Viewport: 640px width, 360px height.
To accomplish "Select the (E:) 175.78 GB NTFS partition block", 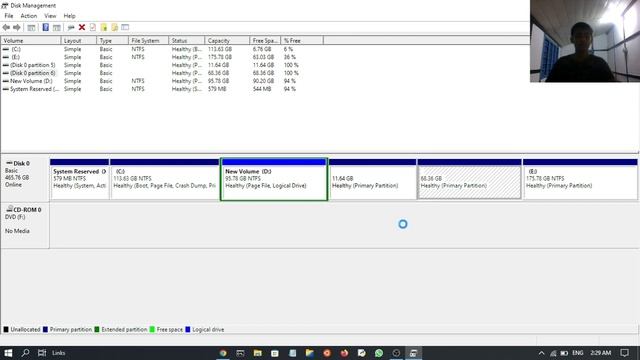I will click(580, 179).
